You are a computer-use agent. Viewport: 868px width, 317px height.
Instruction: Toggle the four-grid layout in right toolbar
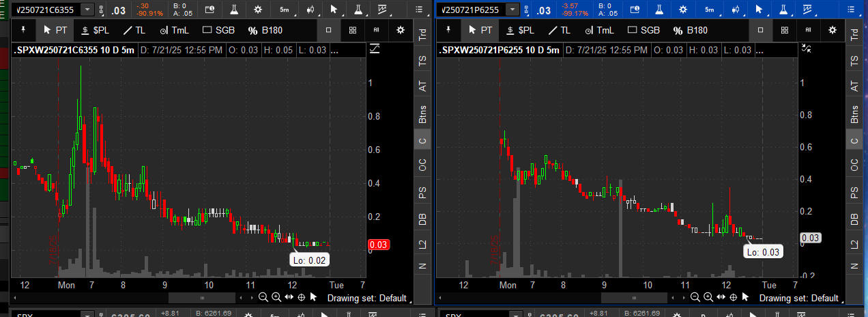coord(785,30)
